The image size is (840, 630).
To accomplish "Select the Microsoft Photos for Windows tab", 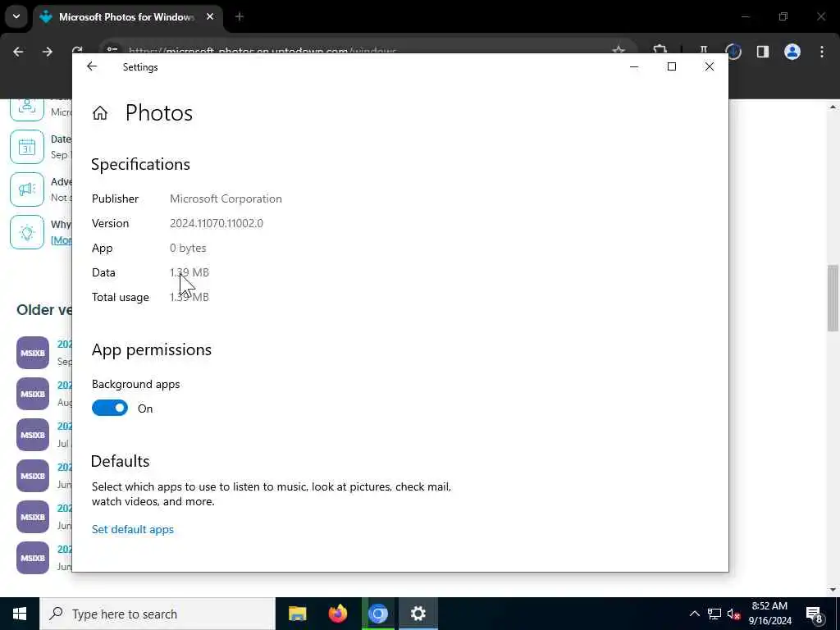I will 126,16.
